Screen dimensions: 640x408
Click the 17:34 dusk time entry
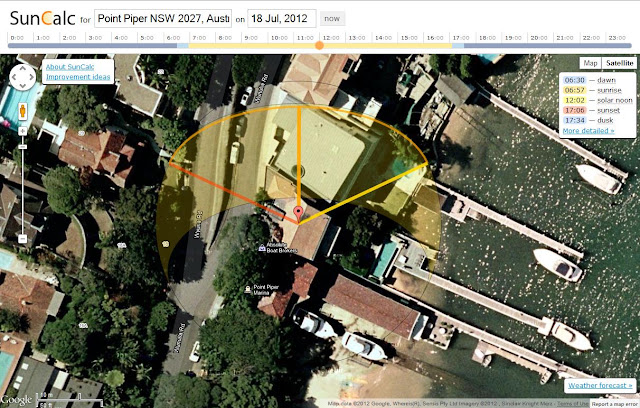point(589,120)
